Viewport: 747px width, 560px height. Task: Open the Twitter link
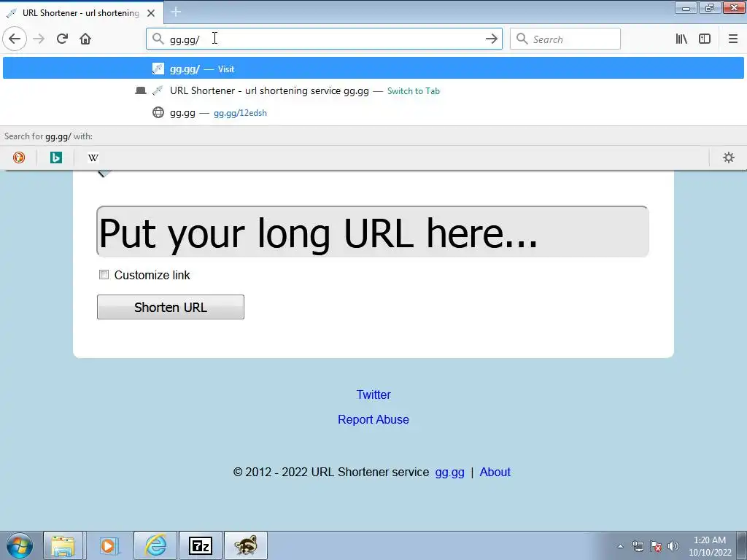[x=373, y=394]
